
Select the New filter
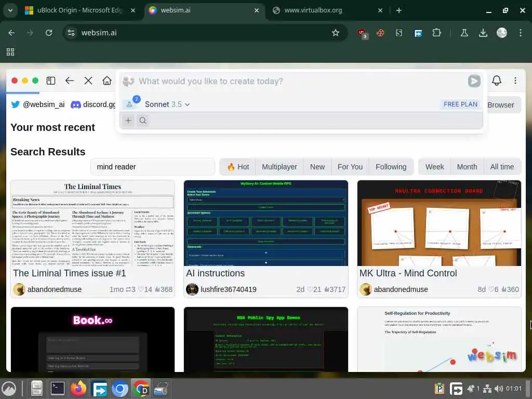(317, 167)
